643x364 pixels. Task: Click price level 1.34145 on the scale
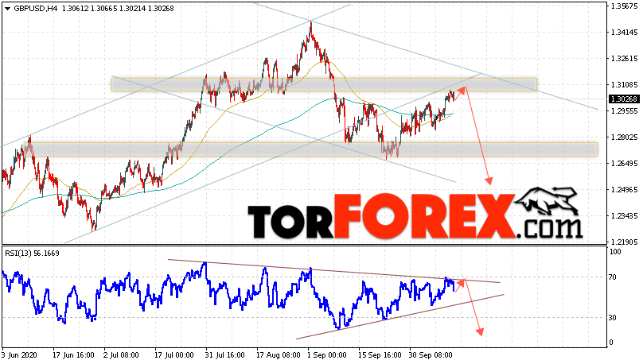pos(624,33)
